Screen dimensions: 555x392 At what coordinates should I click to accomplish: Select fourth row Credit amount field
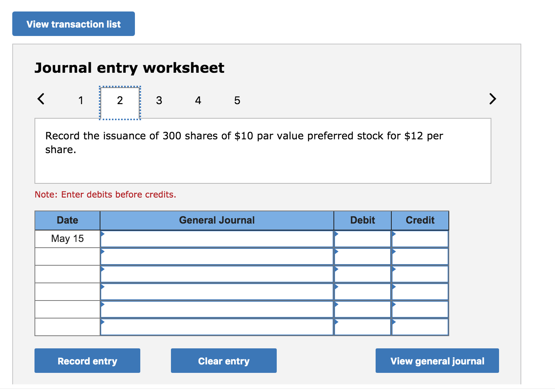[x=420, y=292]
